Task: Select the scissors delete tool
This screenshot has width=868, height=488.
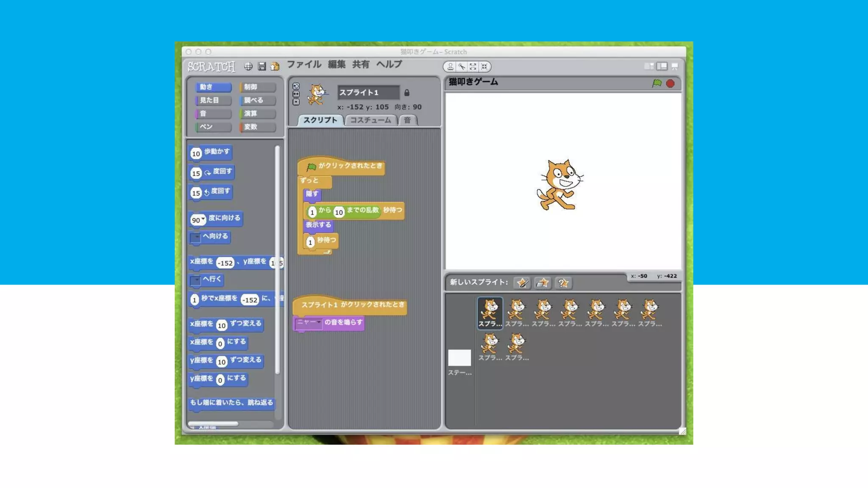Action: point(462,67)
